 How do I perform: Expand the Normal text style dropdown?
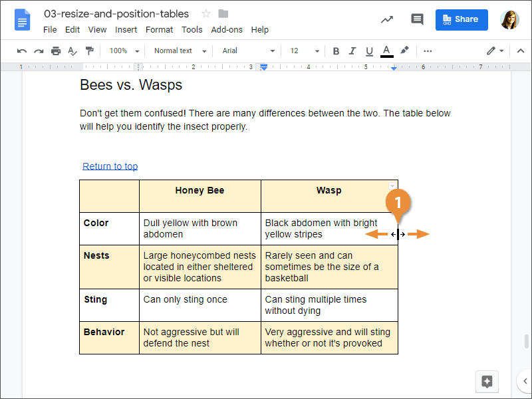(x=180, y=51)
